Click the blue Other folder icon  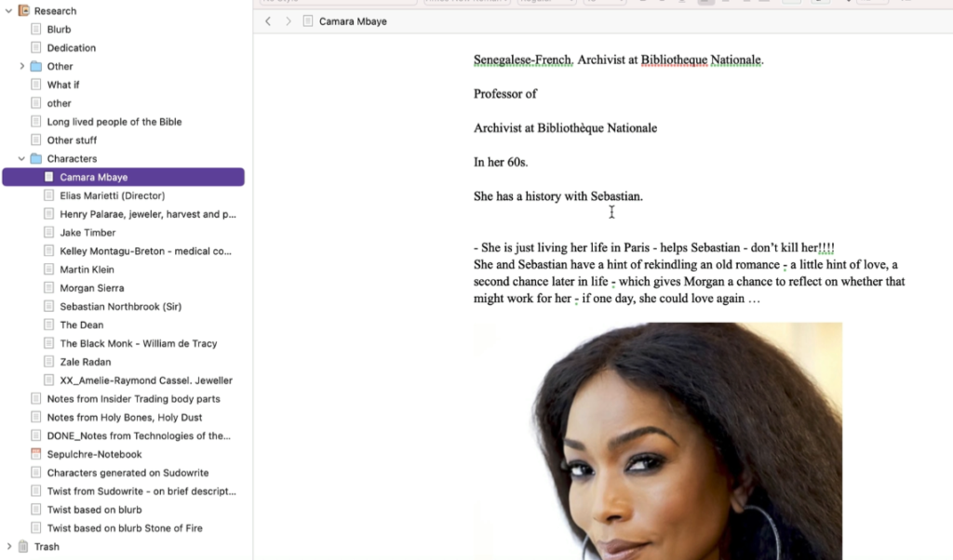36,66
